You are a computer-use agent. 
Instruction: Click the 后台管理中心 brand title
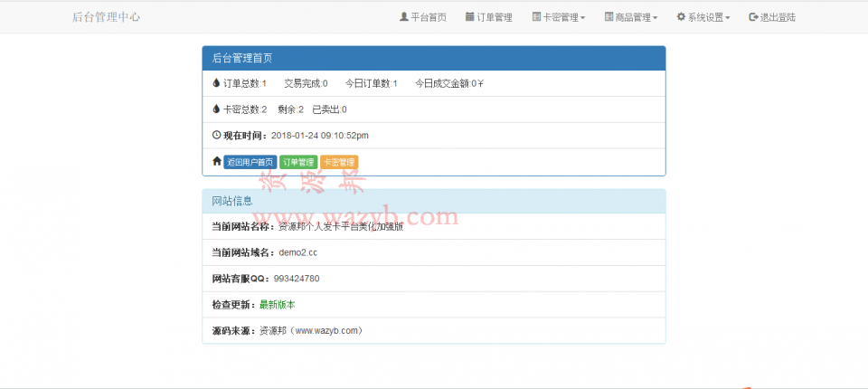tap(107, 17)
